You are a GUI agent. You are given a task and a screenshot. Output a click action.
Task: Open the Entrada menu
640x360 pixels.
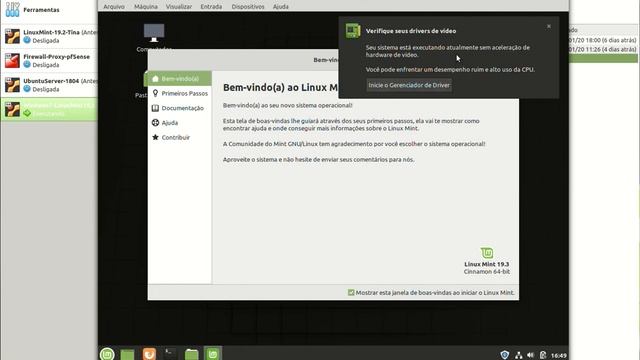click(x=211, y=7)
